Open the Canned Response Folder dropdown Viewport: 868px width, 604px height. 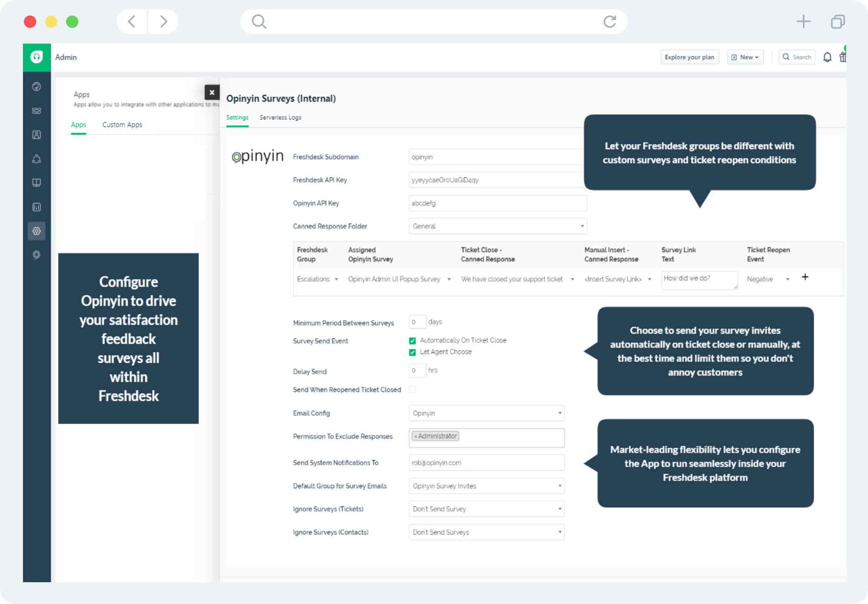pos(498,226)
